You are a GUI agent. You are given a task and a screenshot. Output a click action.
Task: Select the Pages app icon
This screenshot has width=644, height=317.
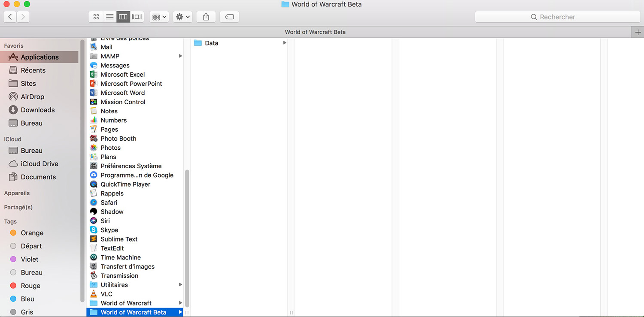coord(94,130)
